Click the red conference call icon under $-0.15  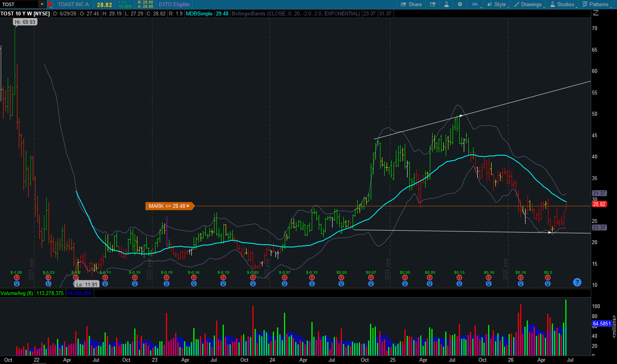point(312,278)
